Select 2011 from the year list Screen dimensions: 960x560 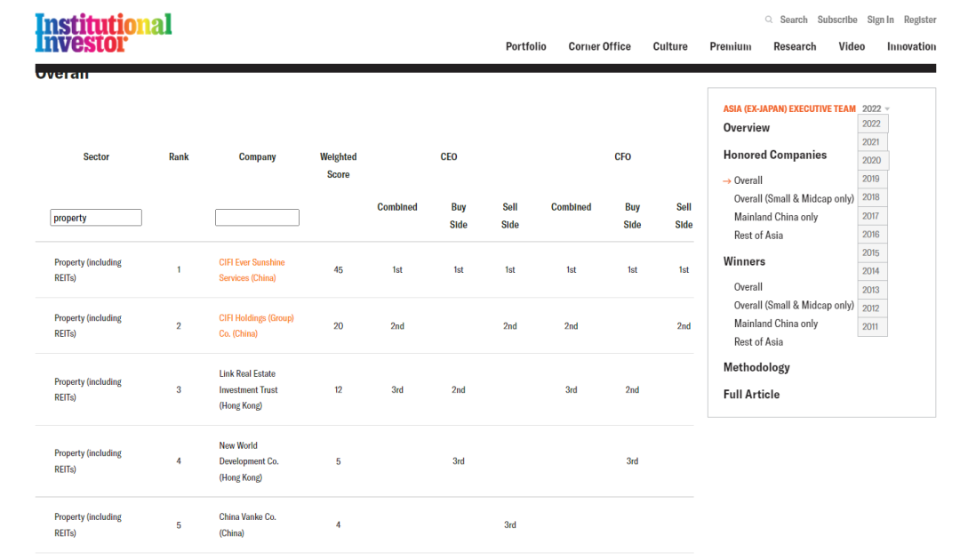[x=872, y=327]
